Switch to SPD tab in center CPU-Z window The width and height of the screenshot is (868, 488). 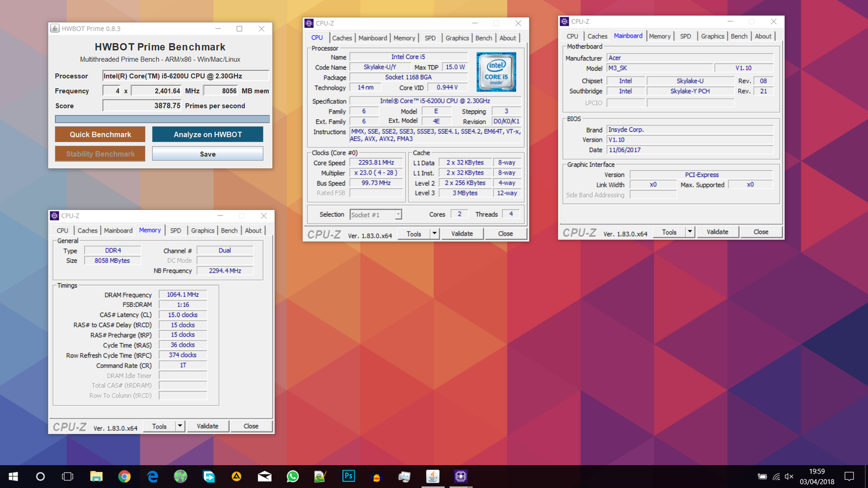[x=430, y=38]
